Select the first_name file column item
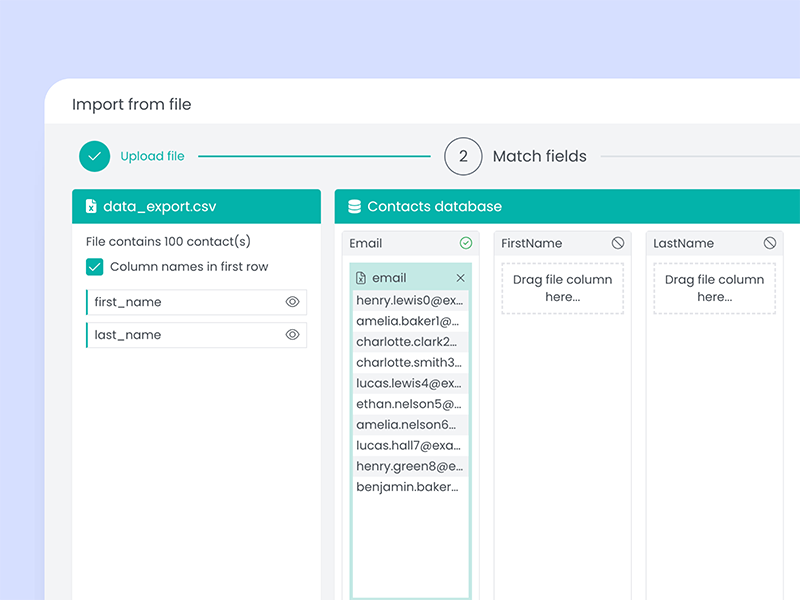 click(180, 302)
